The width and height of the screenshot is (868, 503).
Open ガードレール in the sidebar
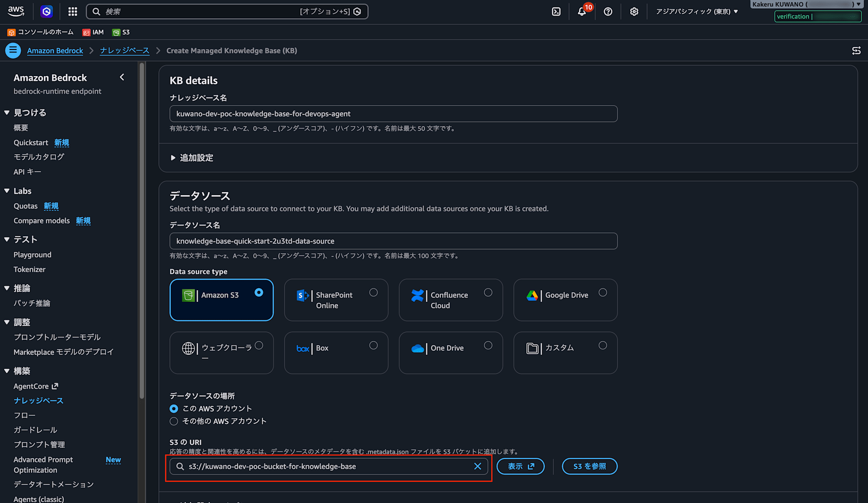tap(36, 430)
